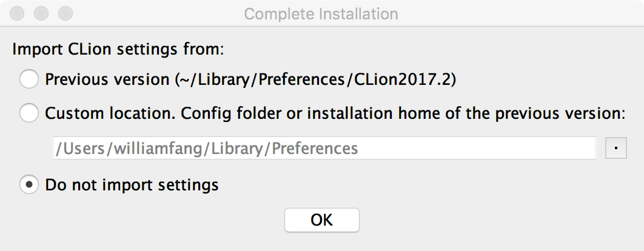644x251 pixels.
Task: Choose the Custom location radio button
Action: click(x=29, y=113)
